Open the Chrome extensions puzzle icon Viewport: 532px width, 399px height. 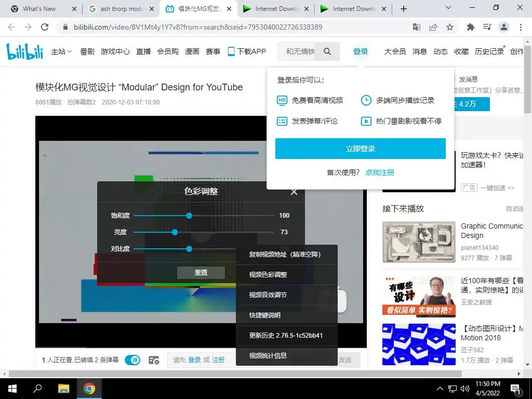point(470,27)
